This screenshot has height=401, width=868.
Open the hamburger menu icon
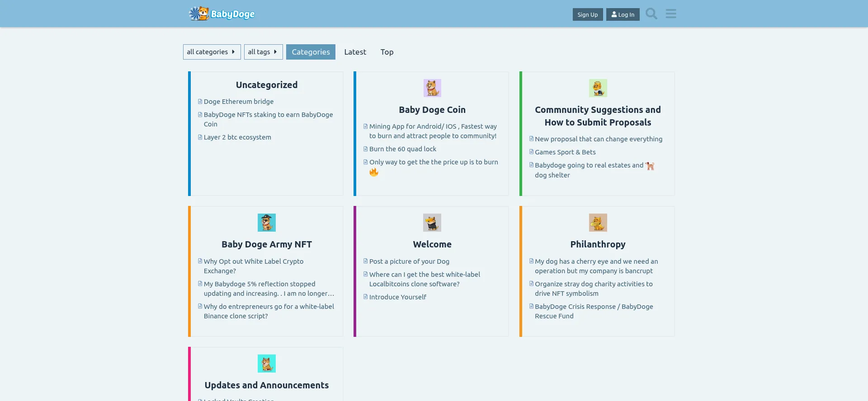click(x=671, y=14)
